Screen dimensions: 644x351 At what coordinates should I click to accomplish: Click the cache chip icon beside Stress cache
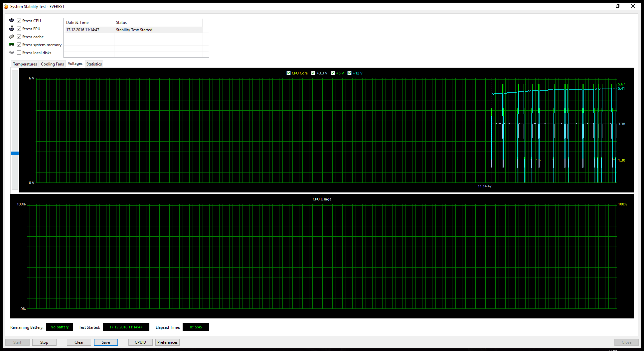12,37
